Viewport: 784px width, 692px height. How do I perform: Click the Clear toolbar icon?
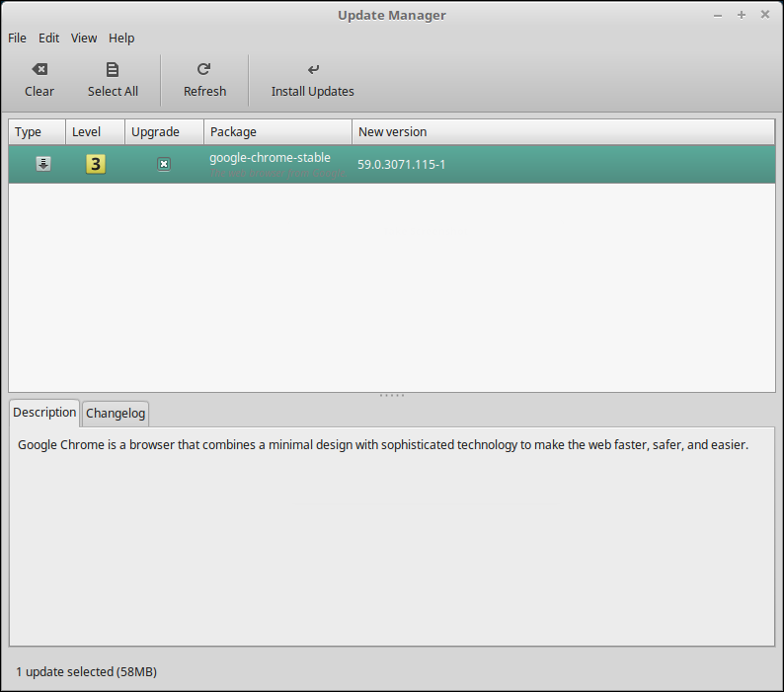(x=39, y=69)
